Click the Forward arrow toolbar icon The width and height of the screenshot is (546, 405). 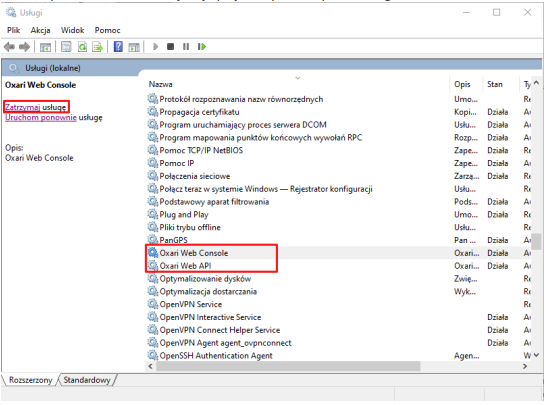pyautogui.click(x=24, y=47)
